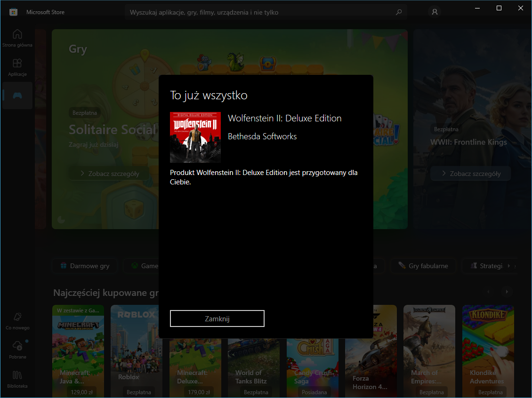Open the Aplikacje sidebar section
The image size is (532, 398).
17,67
